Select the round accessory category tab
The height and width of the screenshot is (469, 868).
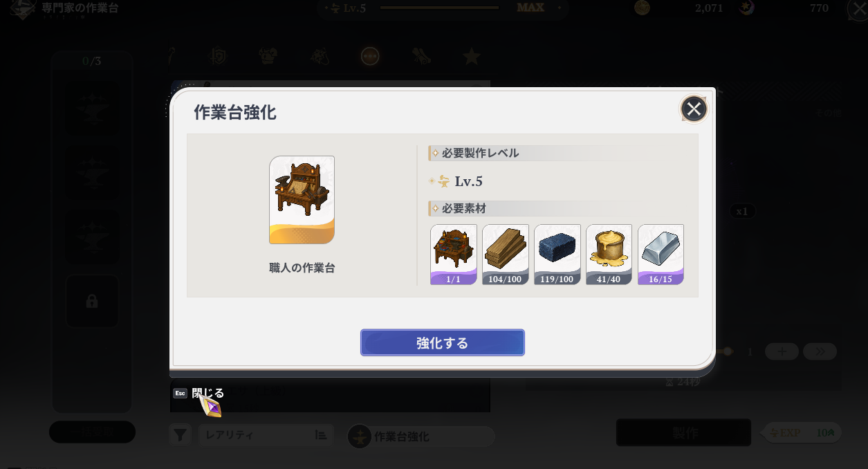(x=370, y=56)
